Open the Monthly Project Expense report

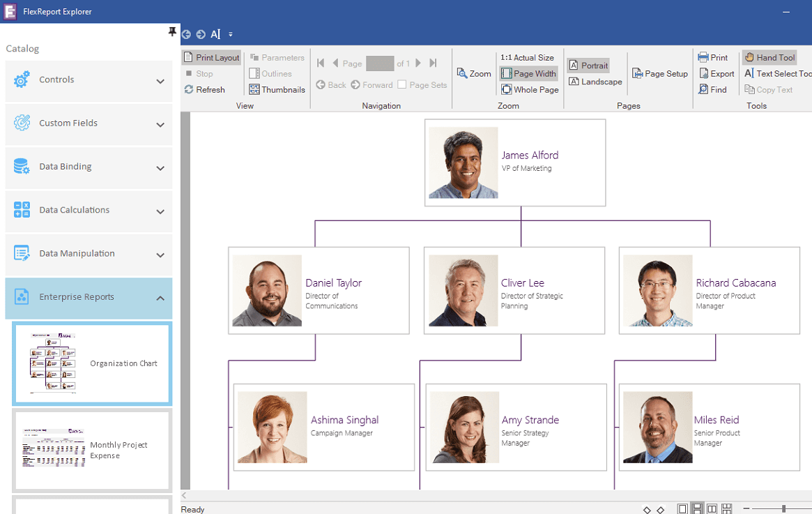pyautogui.click(x=92, y=451)
